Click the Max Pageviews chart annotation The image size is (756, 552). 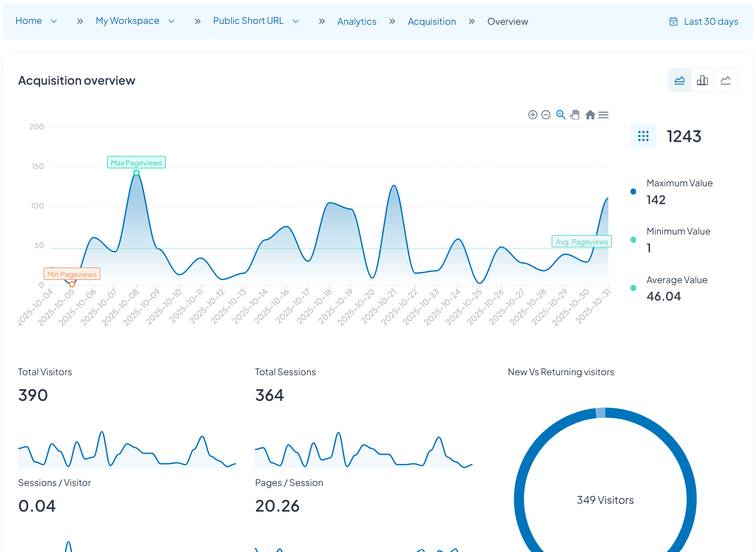pos(136,162)
